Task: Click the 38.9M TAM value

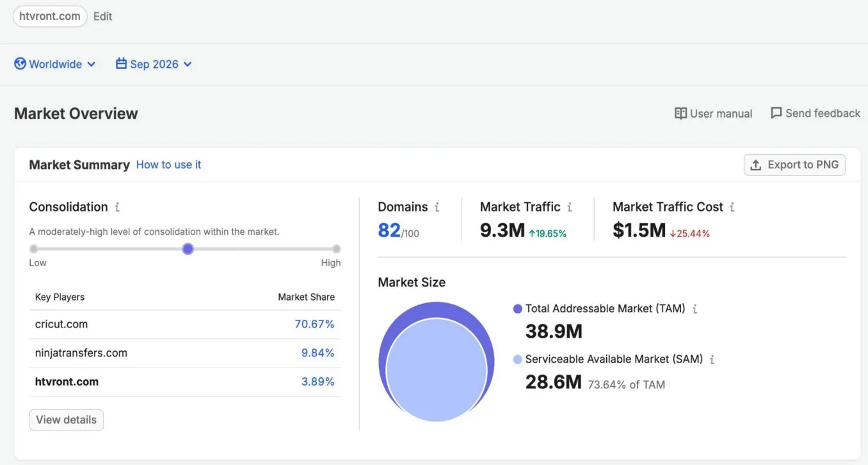Action: (554, 331)
